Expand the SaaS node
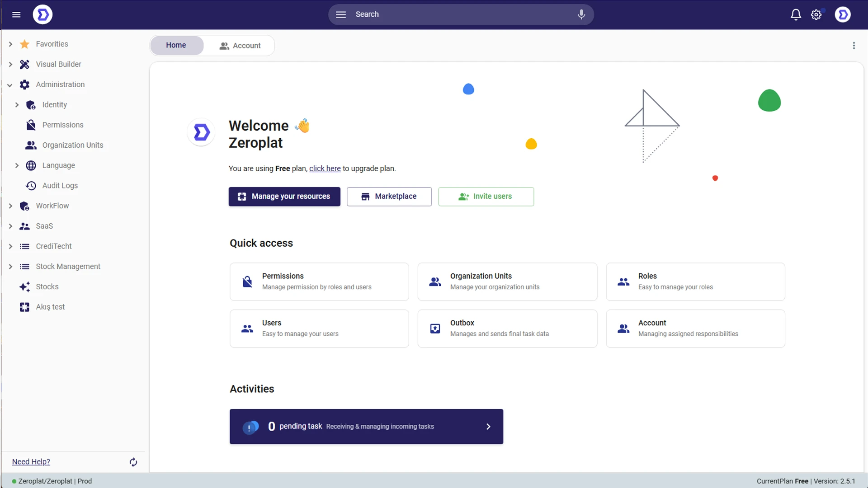The height and width of the screenshot is (488, 868). 10,226
